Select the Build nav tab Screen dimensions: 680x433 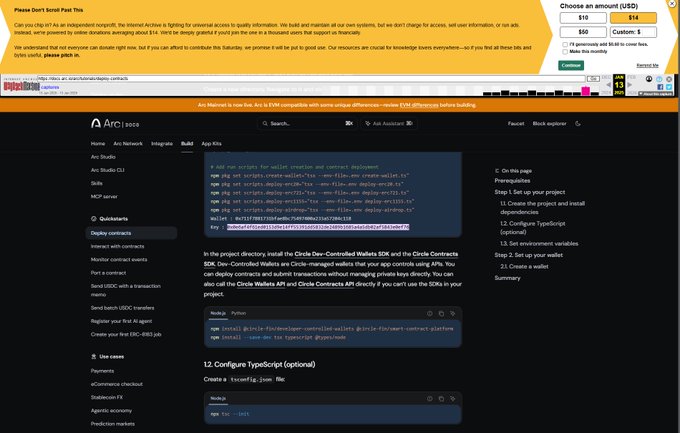coord(187,144)
